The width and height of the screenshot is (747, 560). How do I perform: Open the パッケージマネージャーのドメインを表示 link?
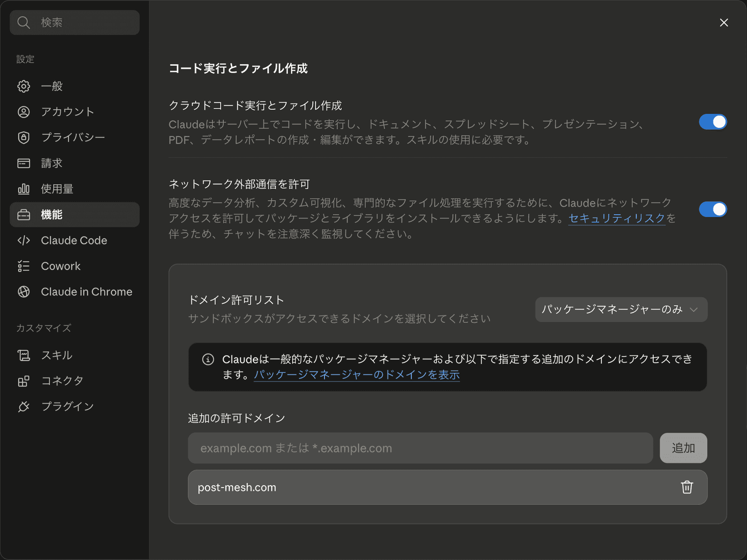(357, 375)
